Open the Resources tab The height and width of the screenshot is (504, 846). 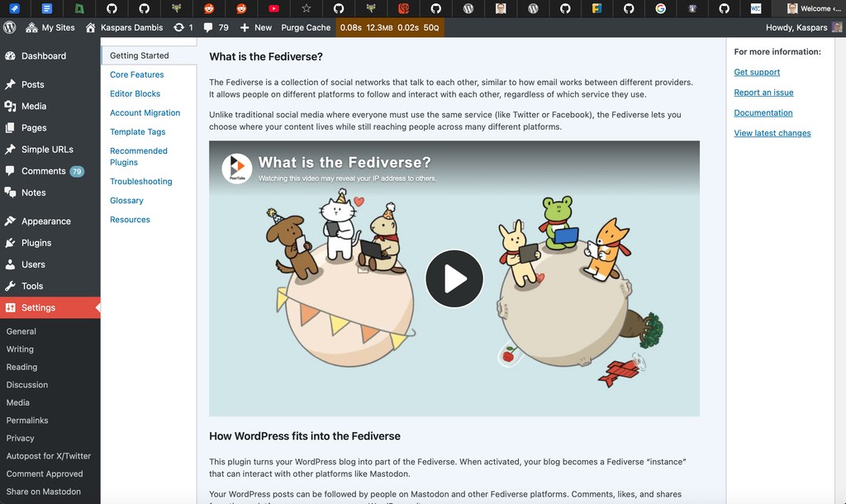pyautogui.click(x=130, y=220)
